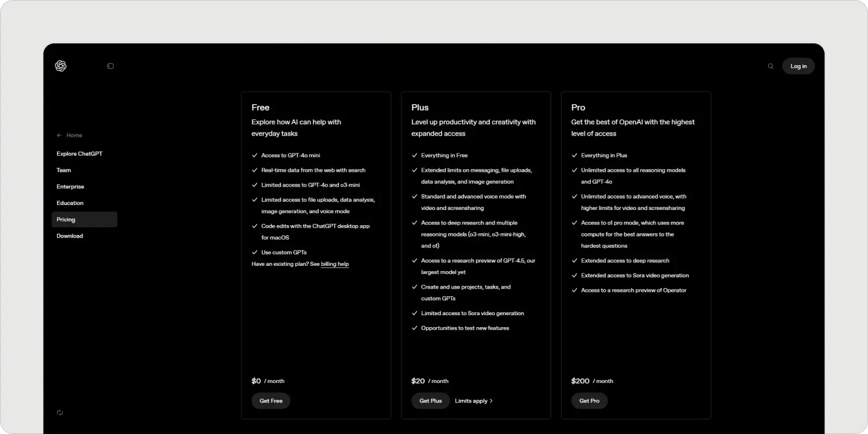The image size is (868, 434).
Task: Click the Plus plan heading
Action: pos(420,107)
